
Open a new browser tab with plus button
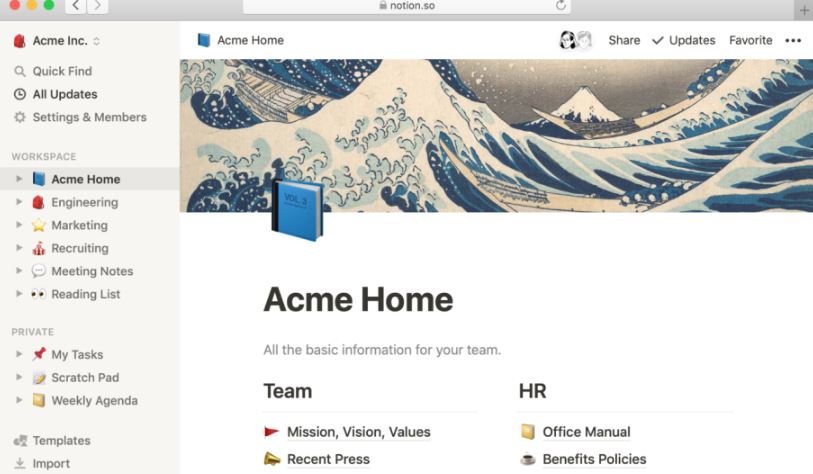coord(804,10)
